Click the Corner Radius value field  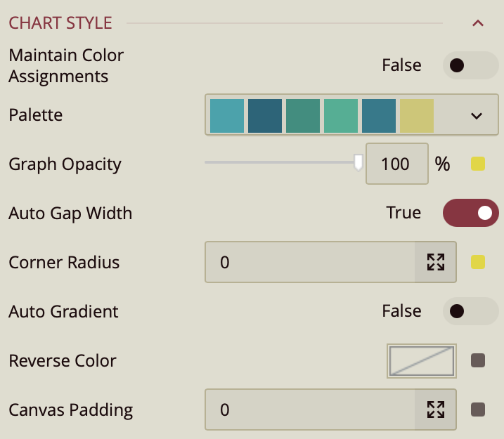(x=309, y=263)
